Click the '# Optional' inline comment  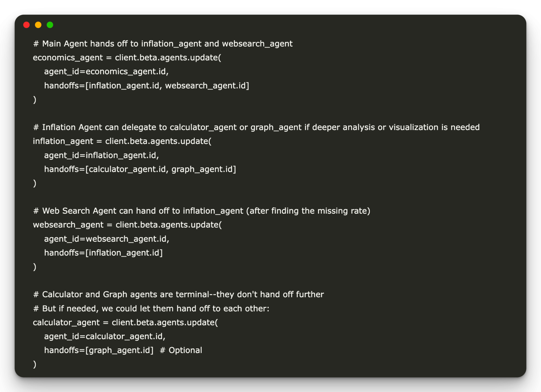181,350
